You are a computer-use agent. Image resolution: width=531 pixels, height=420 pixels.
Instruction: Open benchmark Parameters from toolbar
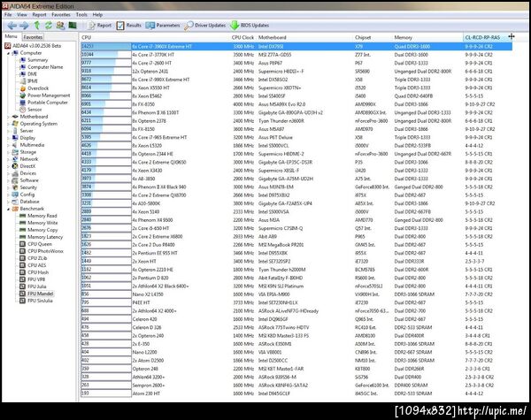click(x=163, y=26)
